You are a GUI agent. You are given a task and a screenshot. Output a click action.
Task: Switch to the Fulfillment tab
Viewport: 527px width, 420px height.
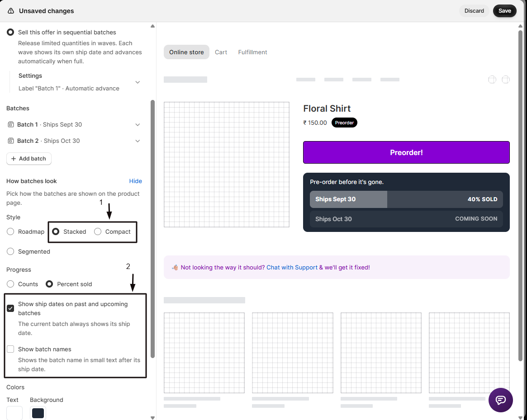pyautogui.click(x=252, y=52)
